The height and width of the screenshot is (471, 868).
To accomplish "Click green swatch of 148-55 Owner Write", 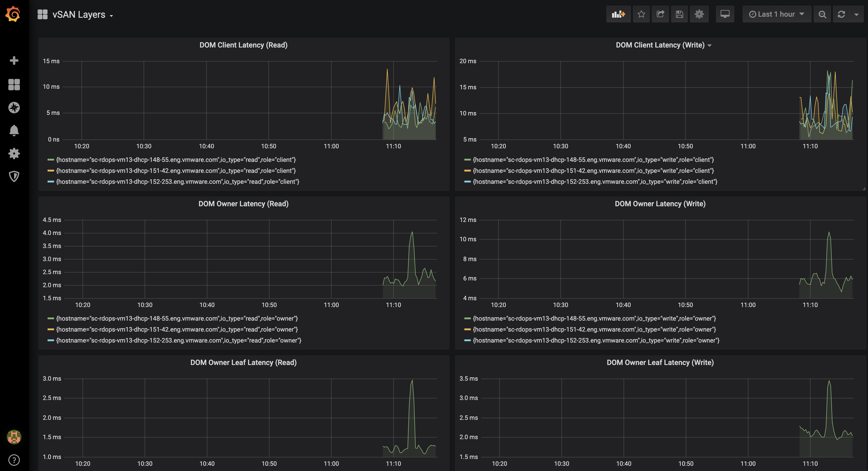I will (467, 318).
